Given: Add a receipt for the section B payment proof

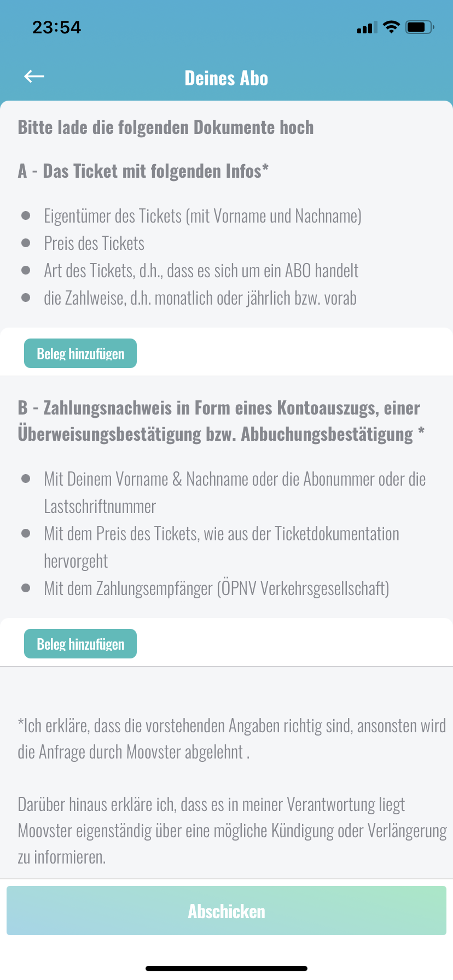Looking at the screenshot, I should click(x=80, y=644).
